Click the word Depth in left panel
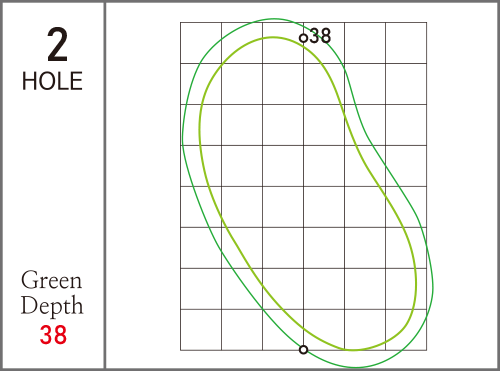 pos(52,305)
